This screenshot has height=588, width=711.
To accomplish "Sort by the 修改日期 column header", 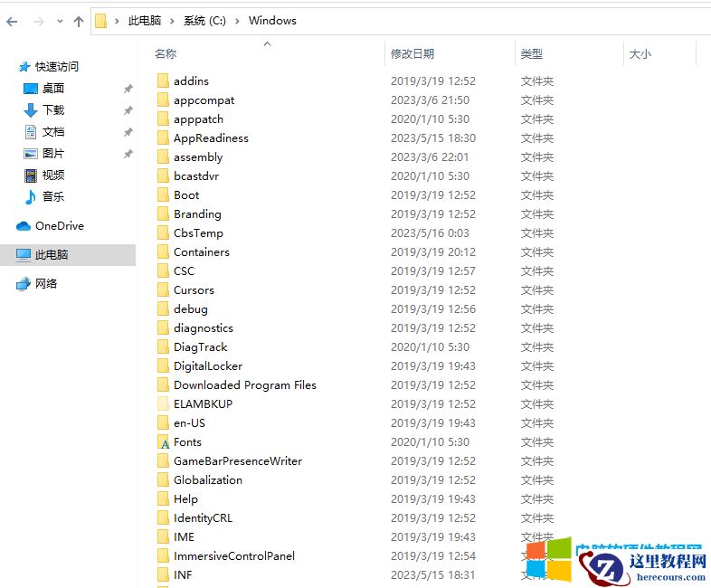I will [412, 54].
